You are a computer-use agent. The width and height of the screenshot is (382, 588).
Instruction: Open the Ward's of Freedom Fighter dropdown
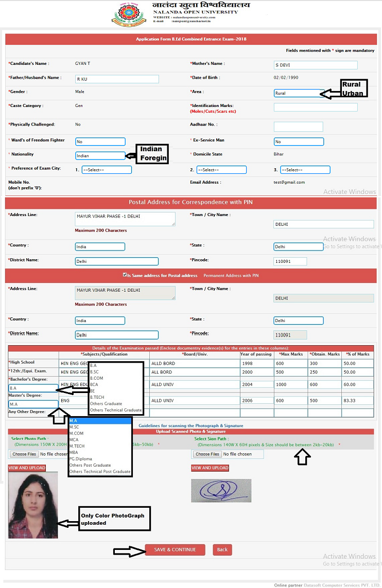(x=100, y=141)
